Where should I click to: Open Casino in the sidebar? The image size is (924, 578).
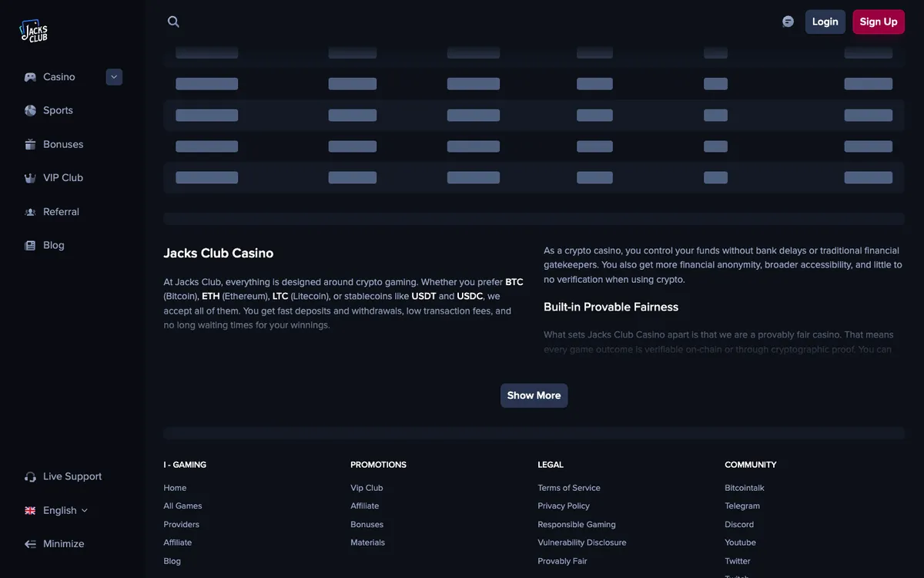pyautogui.click(x=59, y=77)
